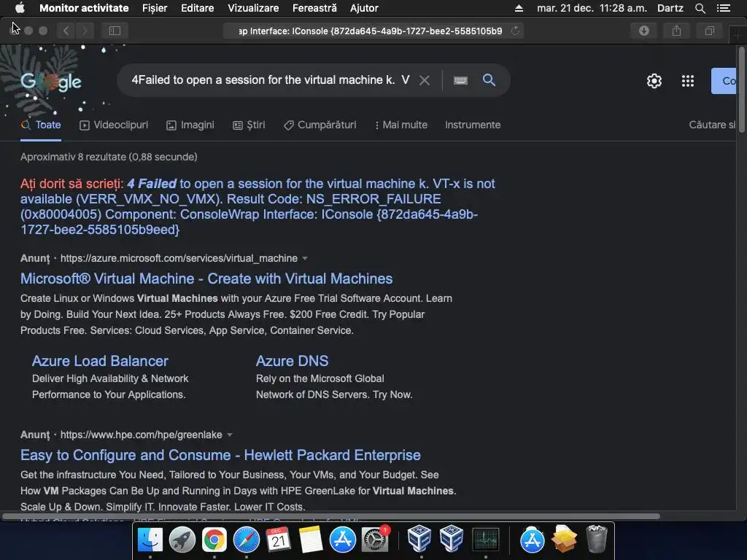The width and height of the screenshot is (747, 560).
Task: Click the menu bar date and time
Action: 592,8
